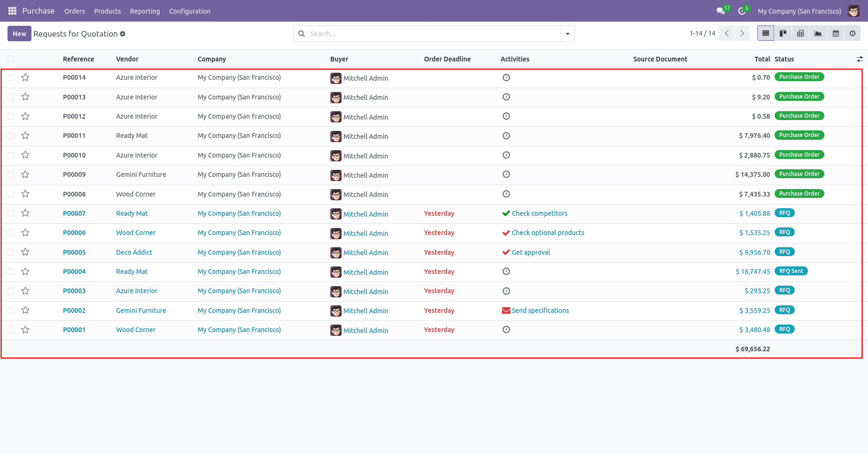Click the Purchase apps title
This screenshot has height=454, width=868.
[38, 11]
